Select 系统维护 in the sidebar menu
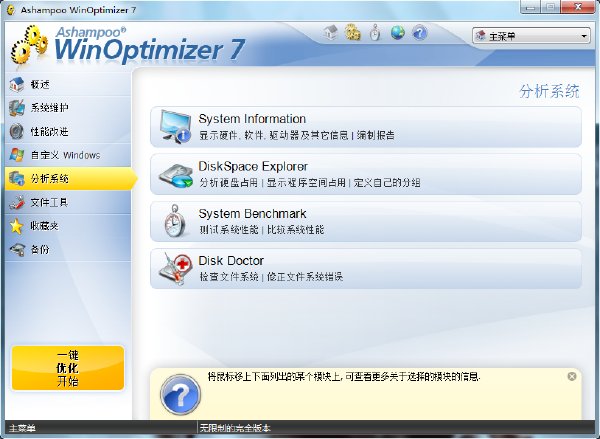This screenshot has height=439, width=600. click(68, 108)
